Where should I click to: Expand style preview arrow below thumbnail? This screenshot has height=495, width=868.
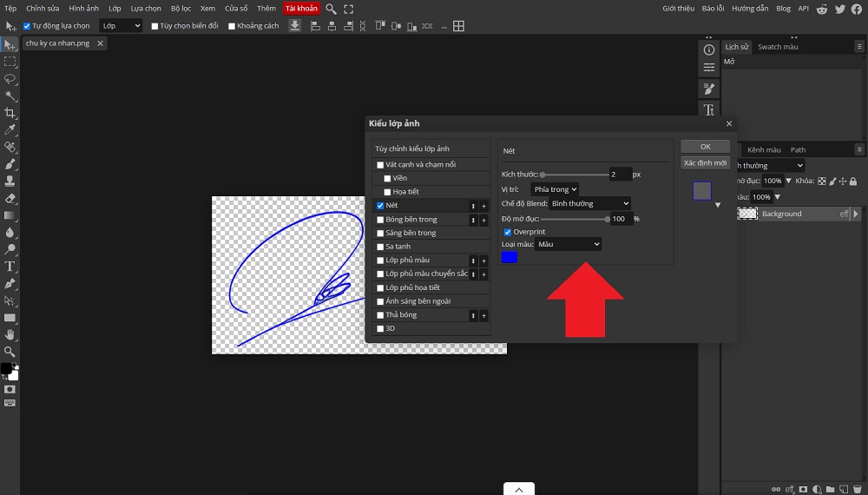(718, 206)
